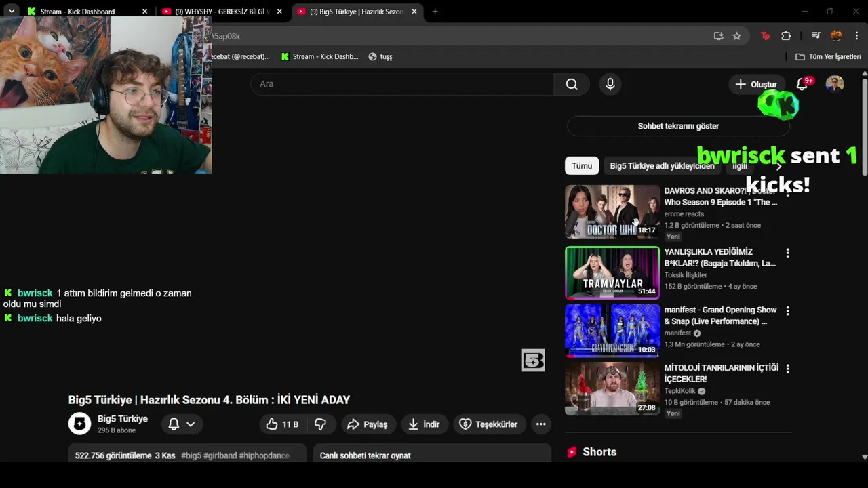Open YouTube notifications bell
Screen dimensions: 868x488
click(x=802, y=84)
